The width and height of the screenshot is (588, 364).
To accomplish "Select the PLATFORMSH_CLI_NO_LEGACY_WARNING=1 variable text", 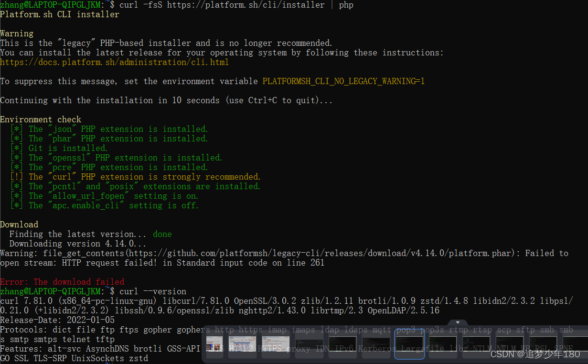I will 343,81.
